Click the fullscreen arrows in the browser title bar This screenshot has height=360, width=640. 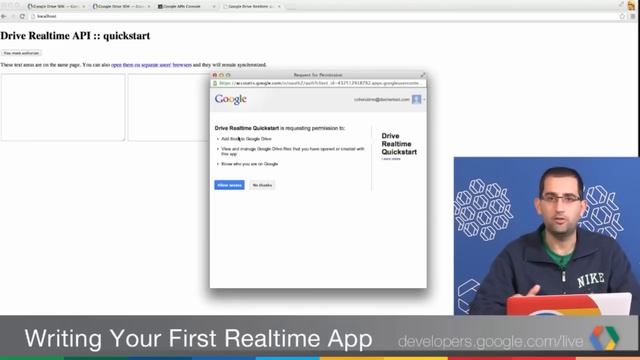pos(621,4)
